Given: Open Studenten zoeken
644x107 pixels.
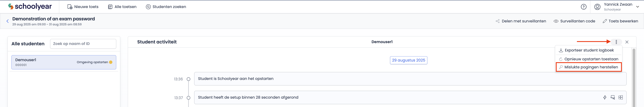Looking at the screenshot, I should point(166,7).
